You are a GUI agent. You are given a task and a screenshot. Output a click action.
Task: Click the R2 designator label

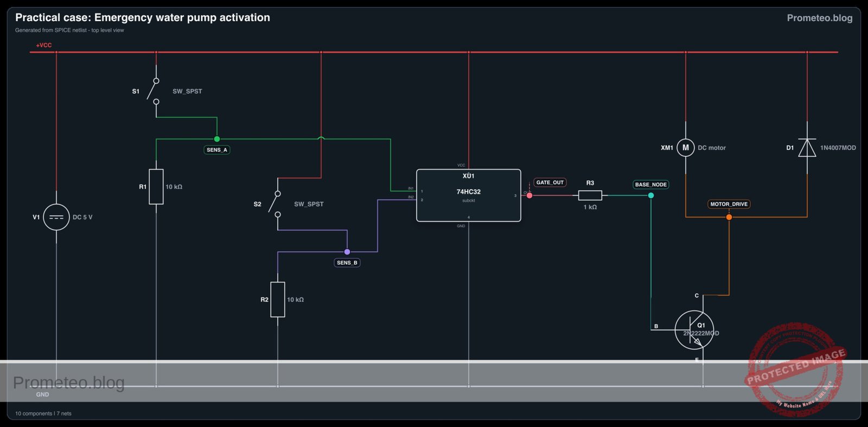264,299
